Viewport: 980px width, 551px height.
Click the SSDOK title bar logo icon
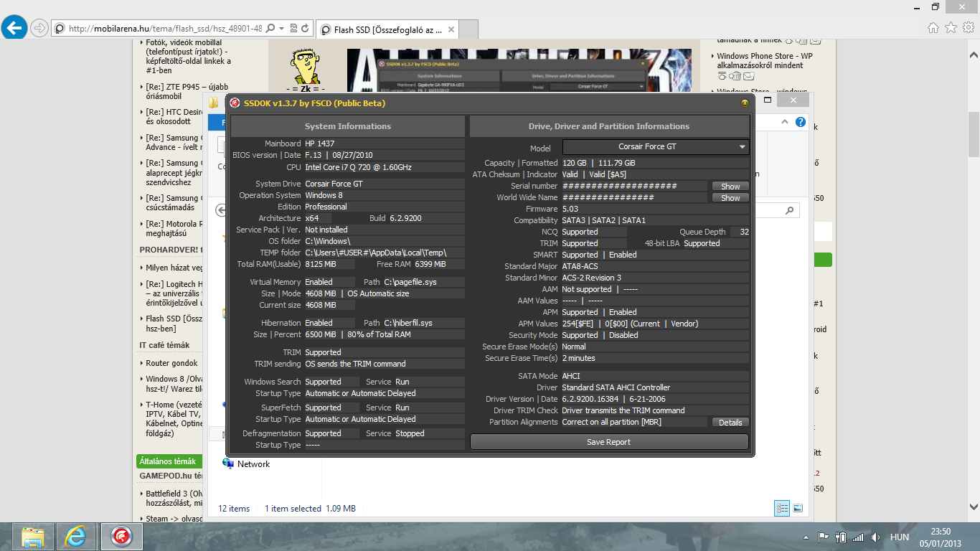(x=235, y=103)
